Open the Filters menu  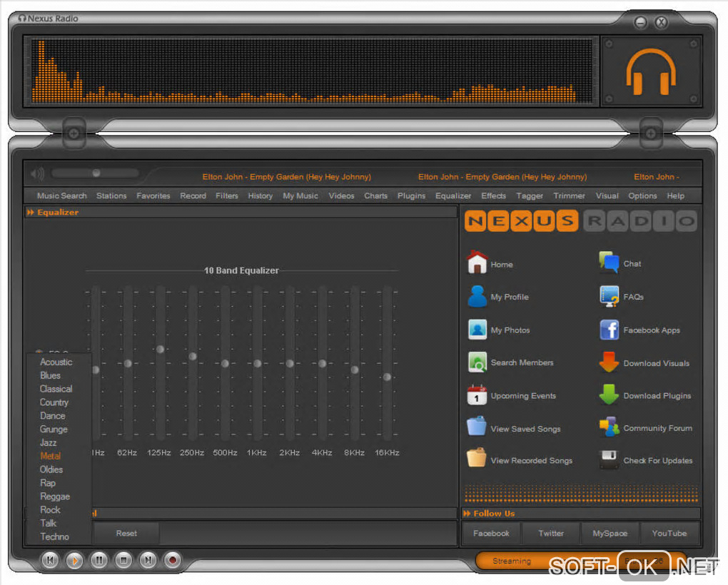[226, 195]
